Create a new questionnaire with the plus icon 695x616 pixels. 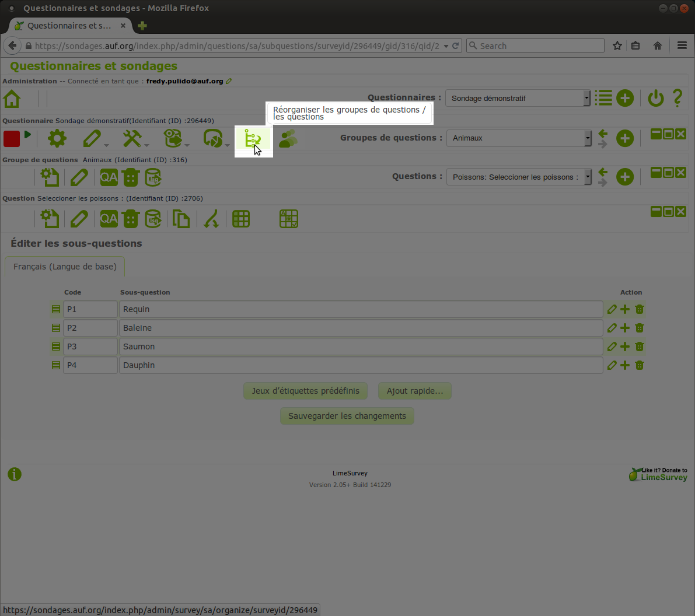pyautogui.click(x=625, y=98)
